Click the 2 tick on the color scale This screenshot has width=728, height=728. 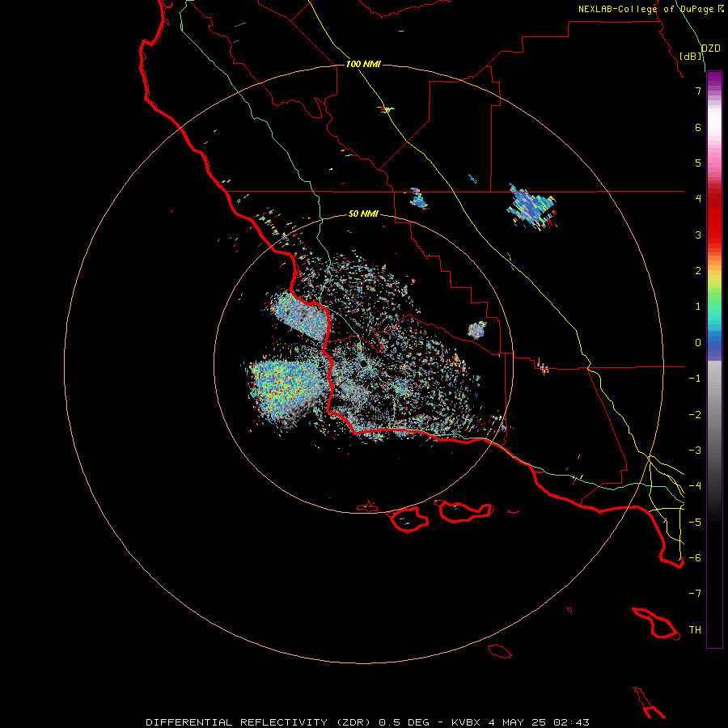[x=698, y=271]
